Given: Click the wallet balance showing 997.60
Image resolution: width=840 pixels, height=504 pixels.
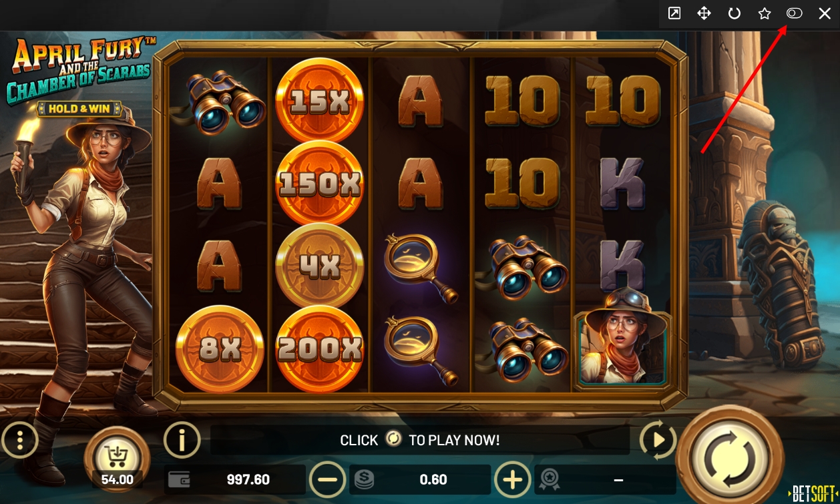Looking at the screenshot, I should pos(234,480).
